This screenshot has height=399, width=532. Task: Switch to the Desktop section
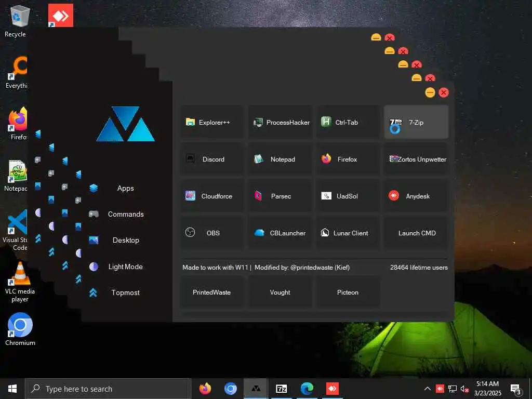126,240
